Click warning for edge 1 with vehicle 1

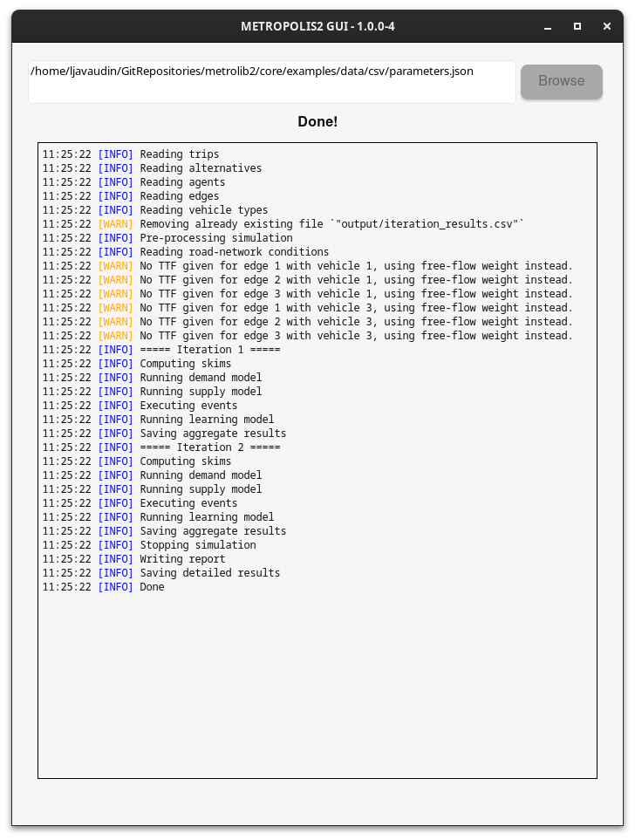[x=308, y=266]
